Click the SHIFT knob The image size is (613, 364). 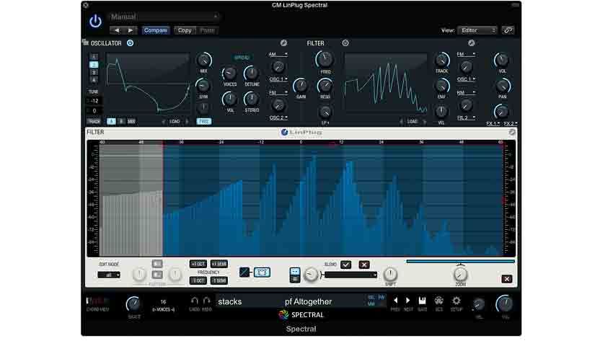[x=390, y=274]
